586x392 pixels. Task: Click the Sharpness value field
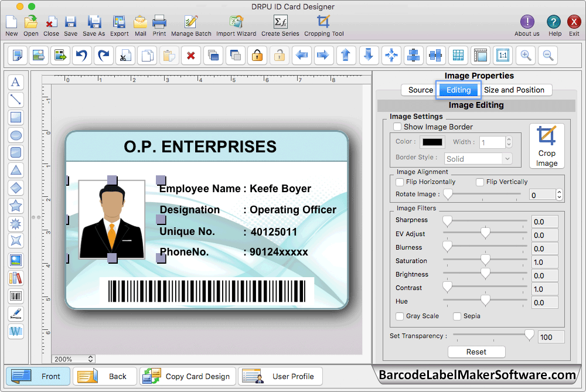pos(545,222)
